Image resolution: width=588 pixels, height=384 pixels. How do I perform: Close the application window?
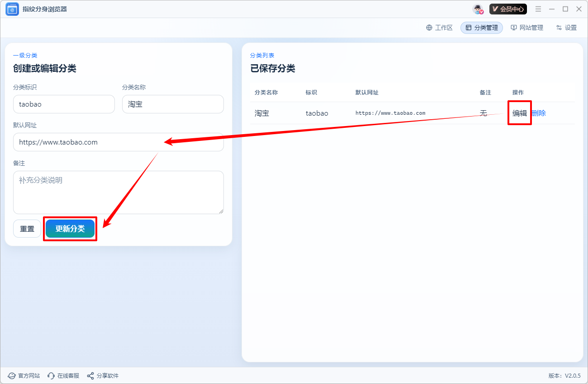click(579, 9)
